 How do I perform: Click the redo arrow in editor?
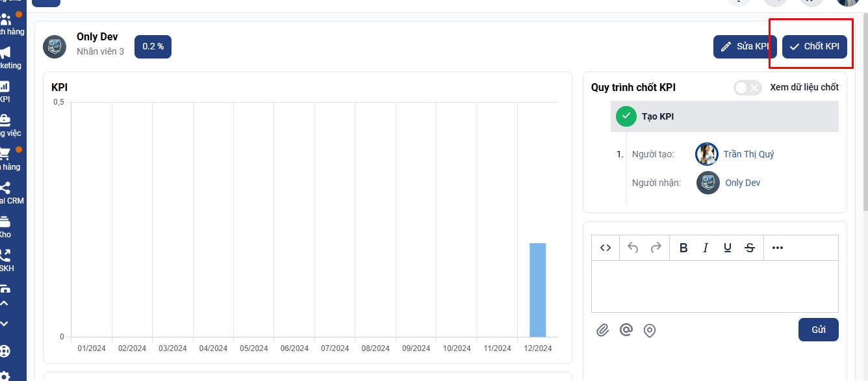[656, 248]
